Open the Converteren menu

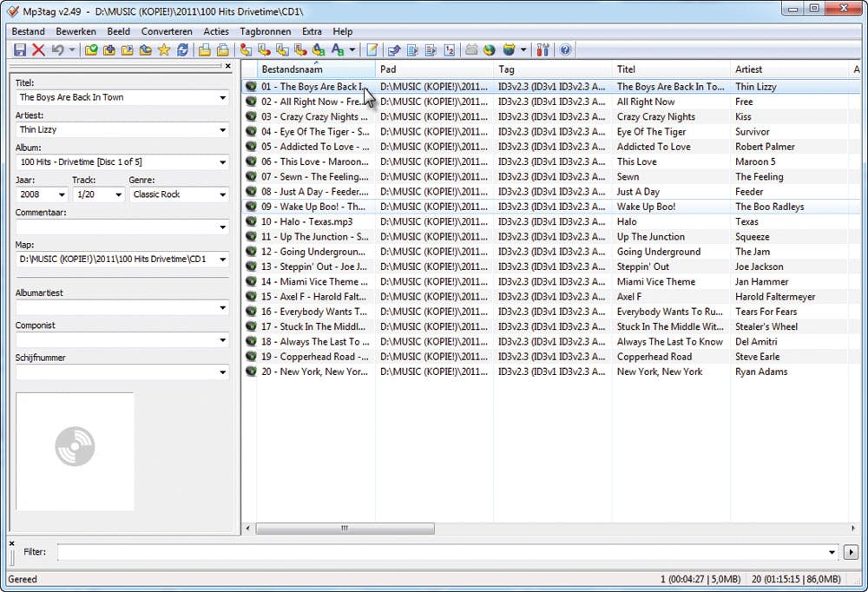pyautogui.click(x=167, y=31)
